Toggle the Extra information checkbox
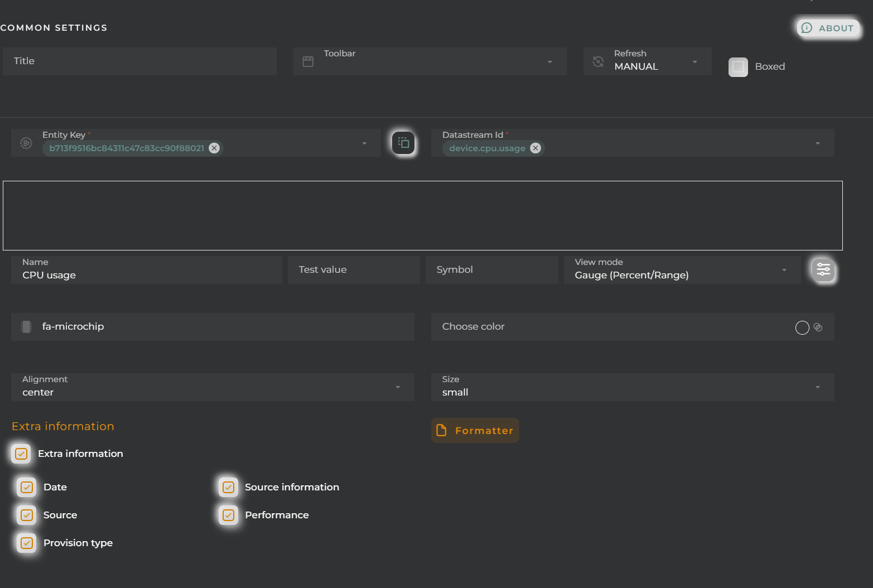The image size is (873, 588). [21, 454]
